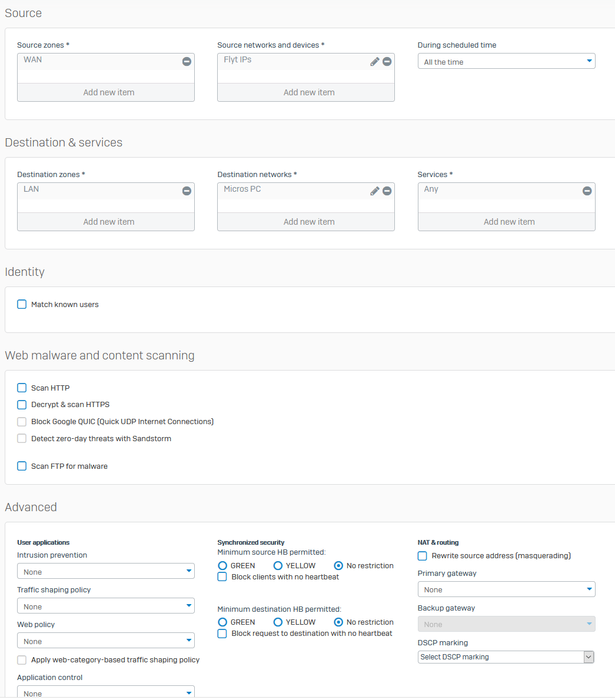Edit the Micros PC destination network
615x700 pixels.
point(374,191)
